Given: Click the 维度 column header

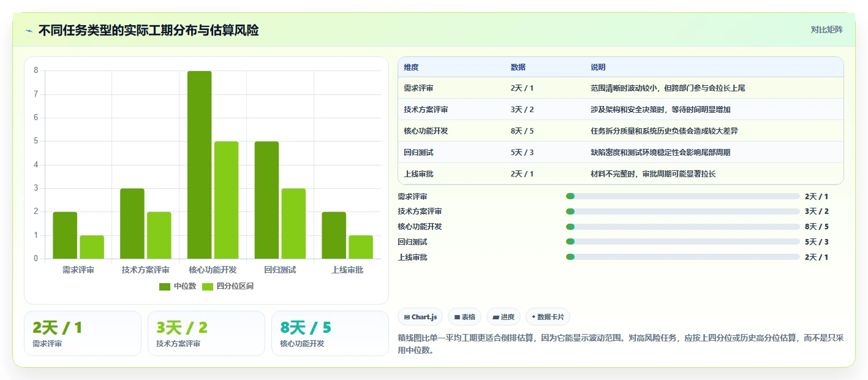Looking at the screenshot, I should (412, 67).
